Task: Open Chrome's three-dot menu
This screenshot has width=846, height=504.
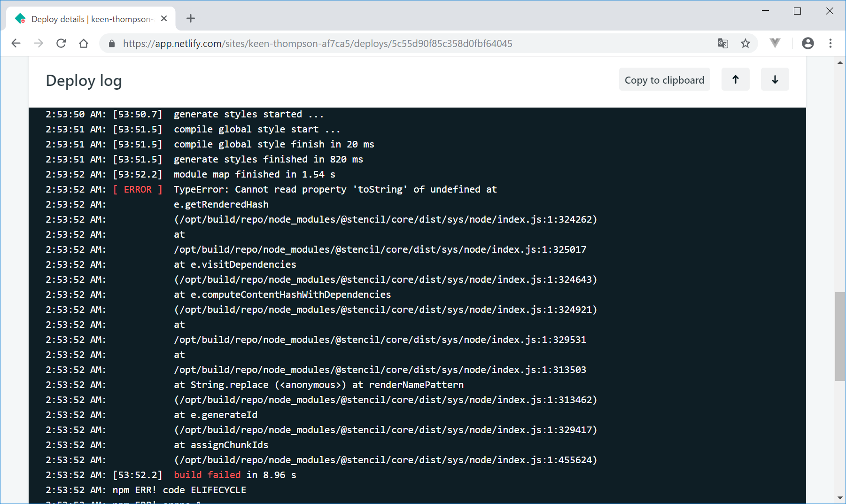Action: (830, 43)
